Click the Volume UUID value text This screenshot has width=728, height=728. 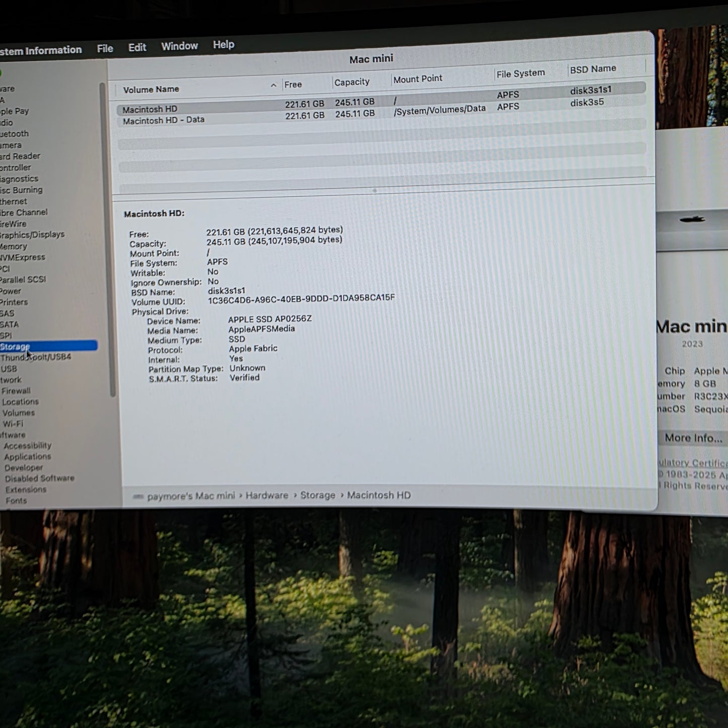click(x=301, y=299)
